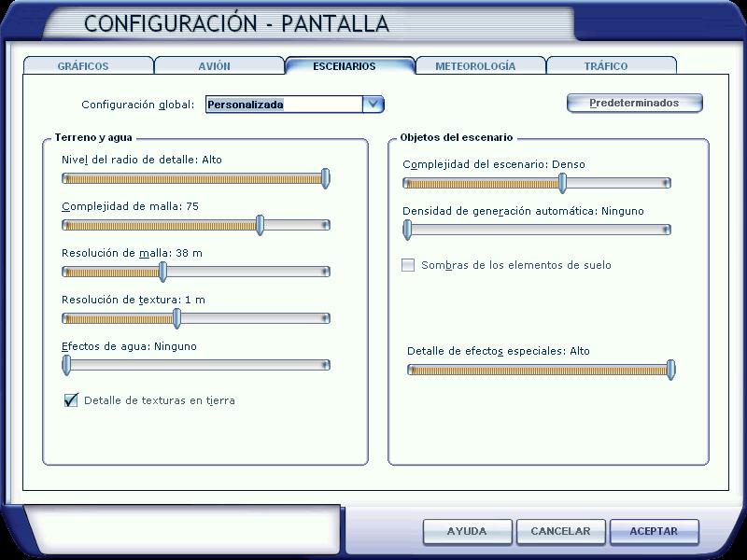Click the Densidad de generación automática: Ninguno label

(x=523, y=211)
